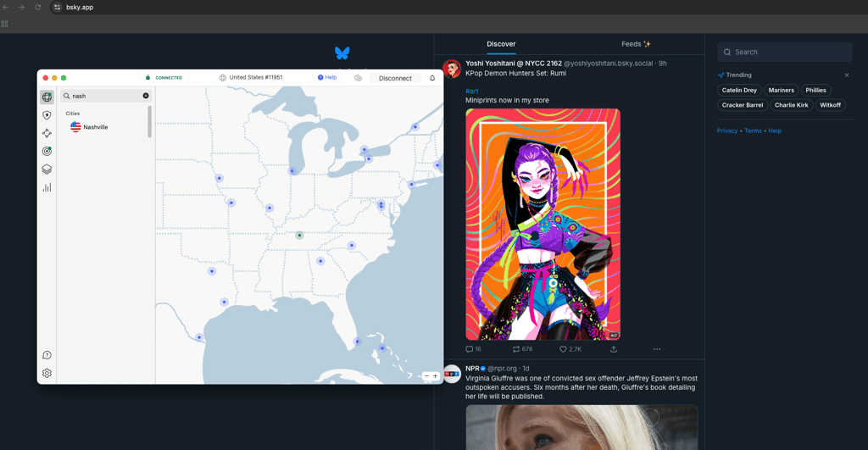
Task: Open the help chat bubble icon in VPN sidebar
Action: click(47, 355)
